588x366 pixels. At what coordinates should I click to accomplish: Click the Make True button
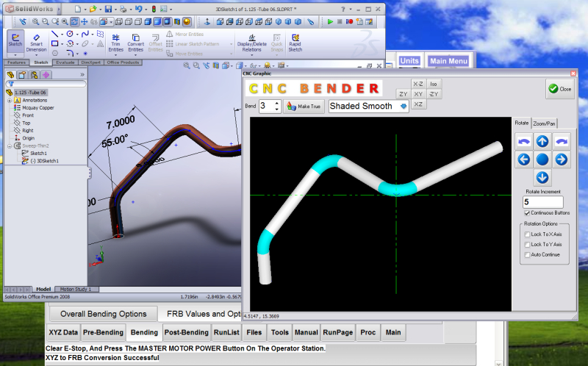304,107
